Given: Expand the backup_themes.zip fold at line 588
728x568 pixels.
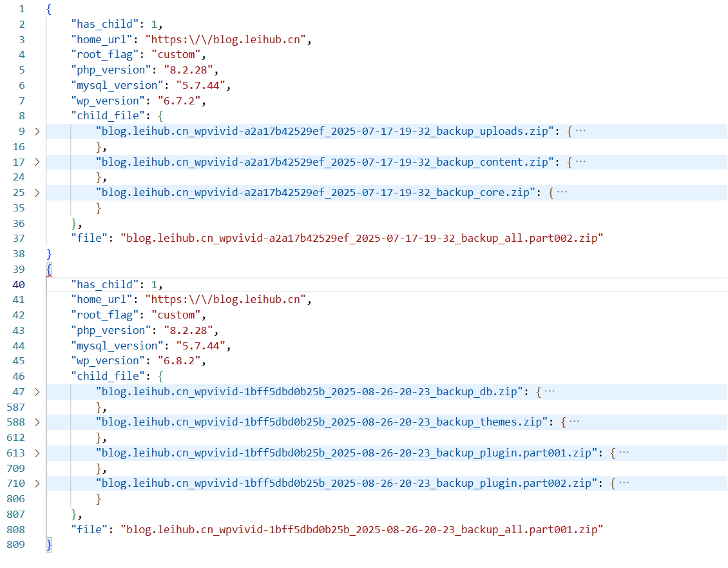Looking at the screenshot, I should (37, 422).
